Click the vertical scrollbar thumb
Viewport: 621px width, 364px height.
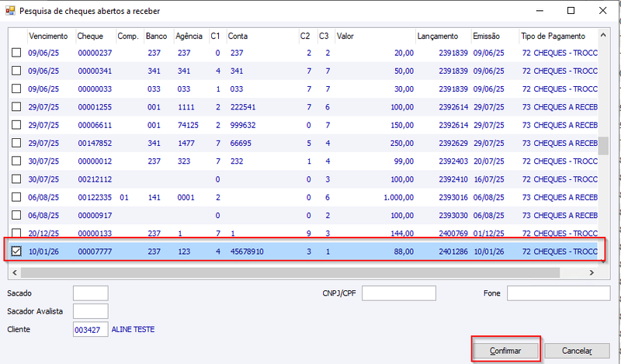click(x=603, y=146)
